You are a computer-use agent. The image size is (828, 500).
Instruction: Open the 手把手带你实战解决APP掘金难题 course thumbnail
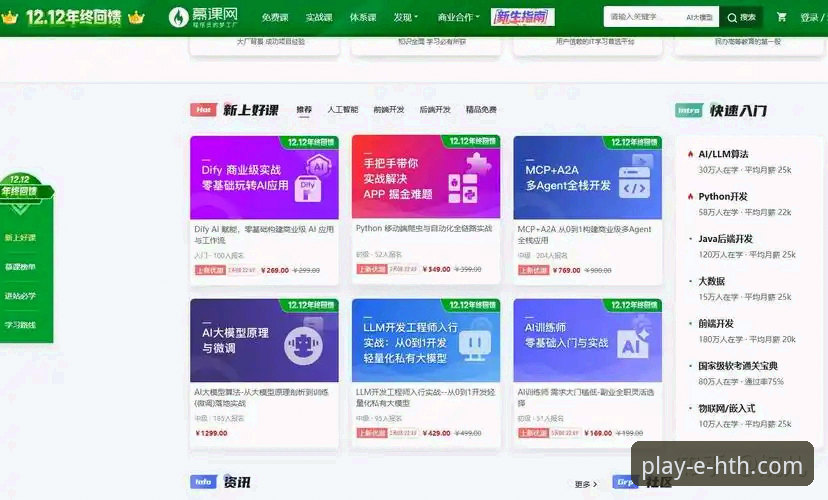pyautogui.click(x=426, y=176)
